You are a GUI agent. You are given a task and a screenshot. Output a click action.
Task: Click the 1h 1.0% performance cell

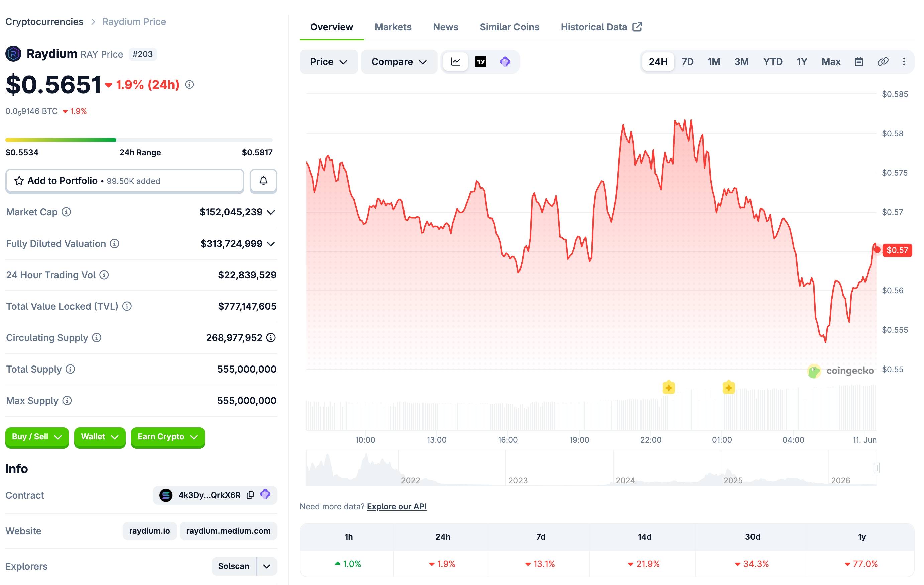(347, 564)
